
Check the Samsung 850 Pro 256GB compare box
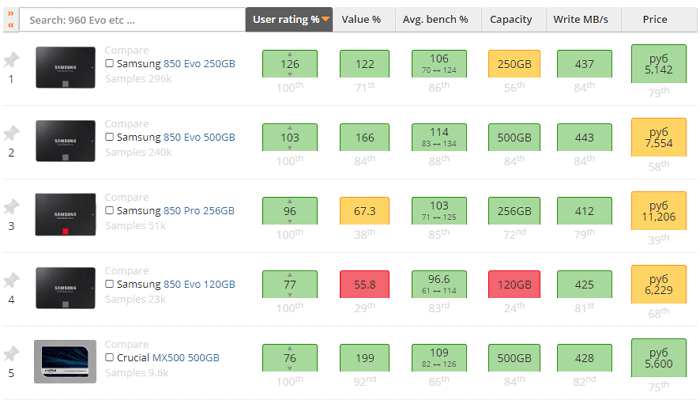(110, 211)
